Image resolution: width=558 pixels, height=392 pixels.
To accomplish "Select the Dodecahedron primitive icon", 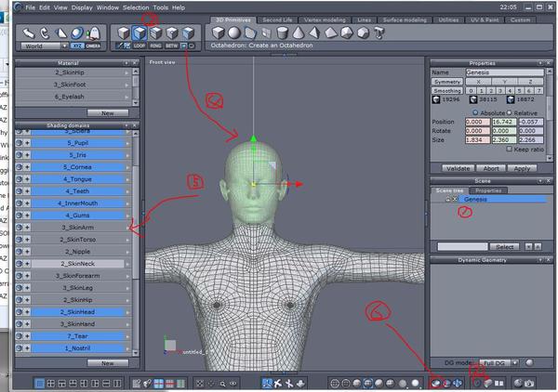I will tap(363, 33).
